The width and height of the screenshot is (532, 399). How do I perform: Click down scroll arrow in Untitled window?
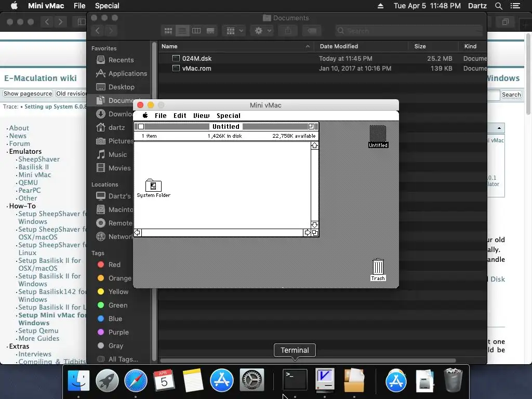click(314, 224)
